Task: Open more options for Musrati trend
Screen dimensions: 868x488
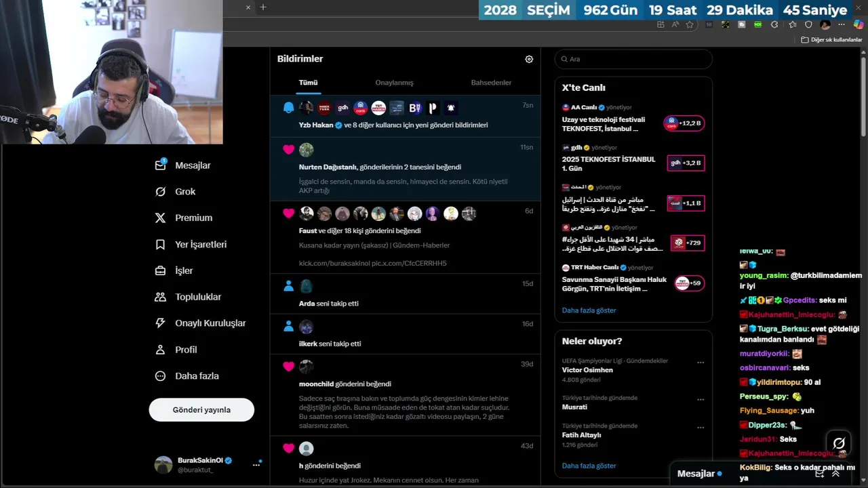Action: [x=701, y=400]
